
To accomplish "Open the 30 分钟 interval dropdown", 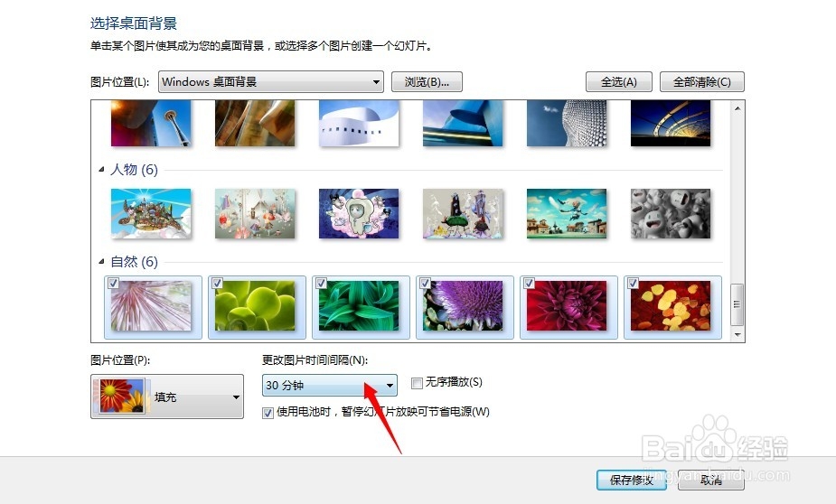I will click(x=330, y=385).
